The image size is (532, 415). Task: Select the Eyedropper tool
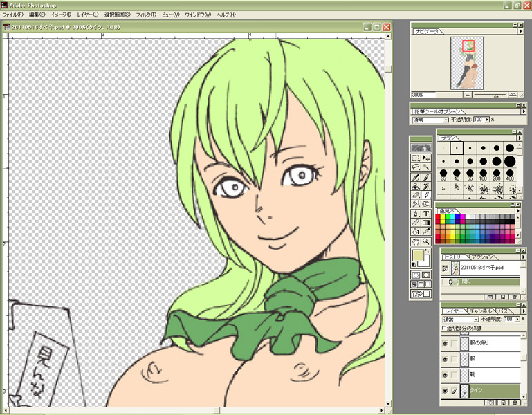[x=426, y=232]
